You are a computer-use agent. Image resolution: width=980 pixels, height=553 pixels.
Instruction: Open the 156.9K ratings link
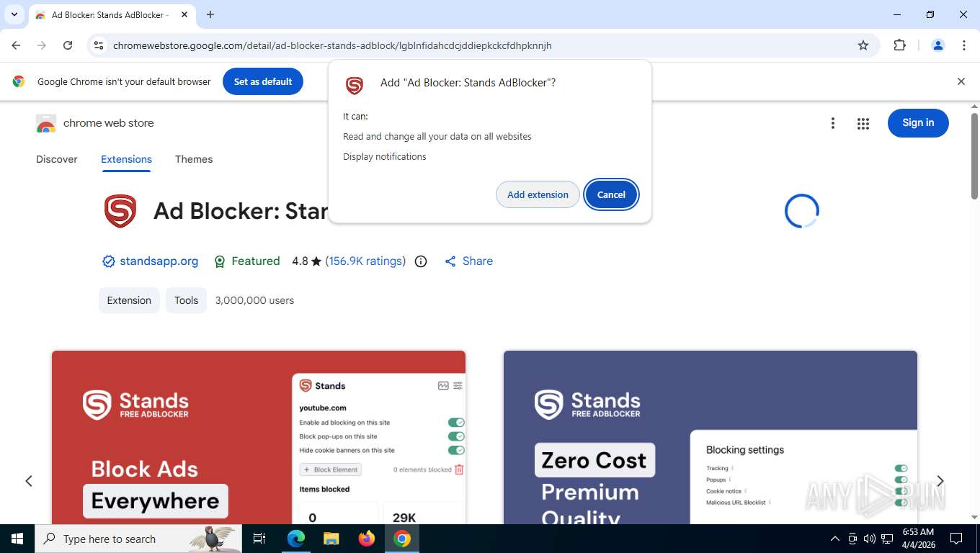(x=366, y=261)
